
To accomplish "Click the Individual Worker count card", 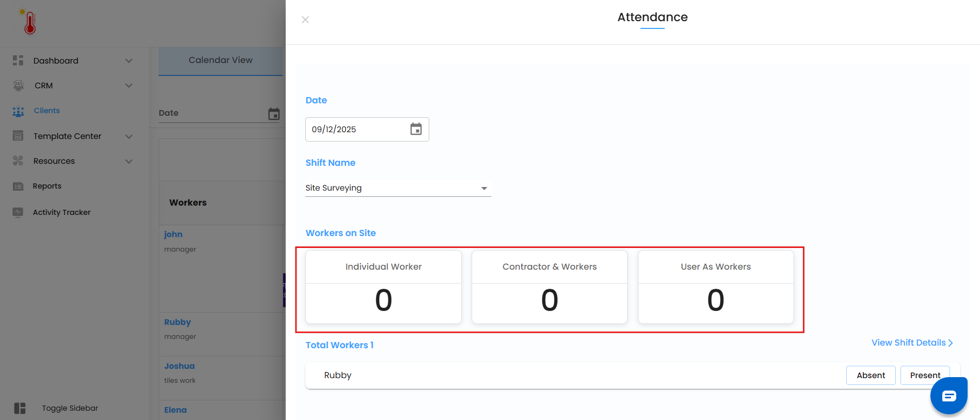I will tap(383, 287).
